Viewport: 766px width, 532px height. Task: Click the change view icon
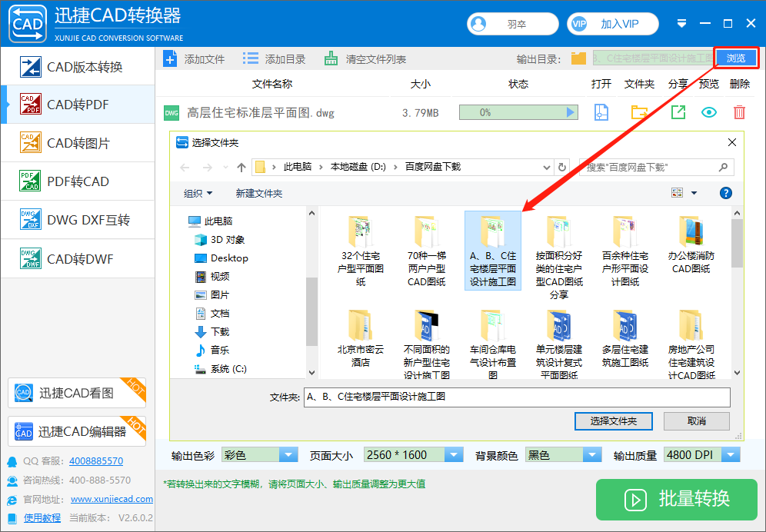tap(677, 193)
